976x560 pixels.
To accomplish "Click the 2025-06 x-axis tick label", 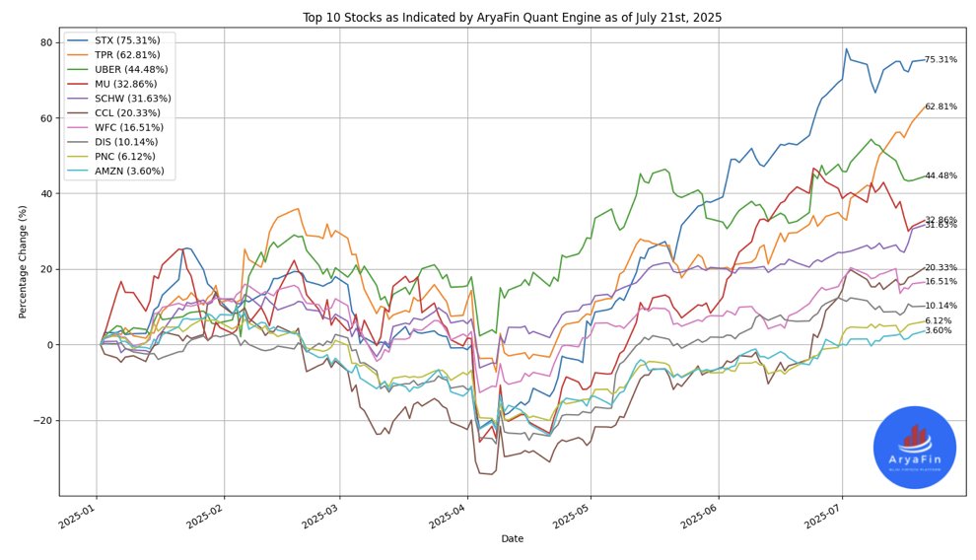I will point(700,516).
